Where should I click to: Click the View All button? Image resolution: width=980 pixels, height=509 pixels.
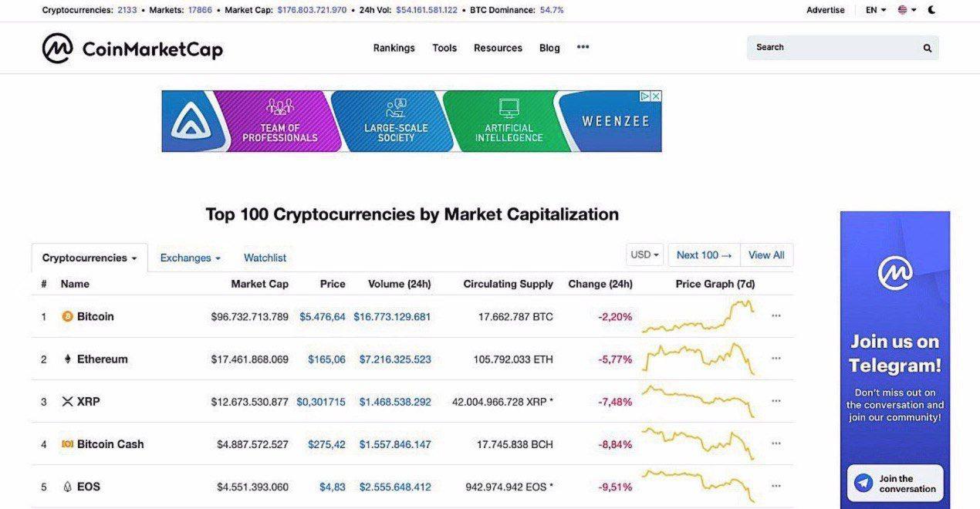[x=766, y=255]
